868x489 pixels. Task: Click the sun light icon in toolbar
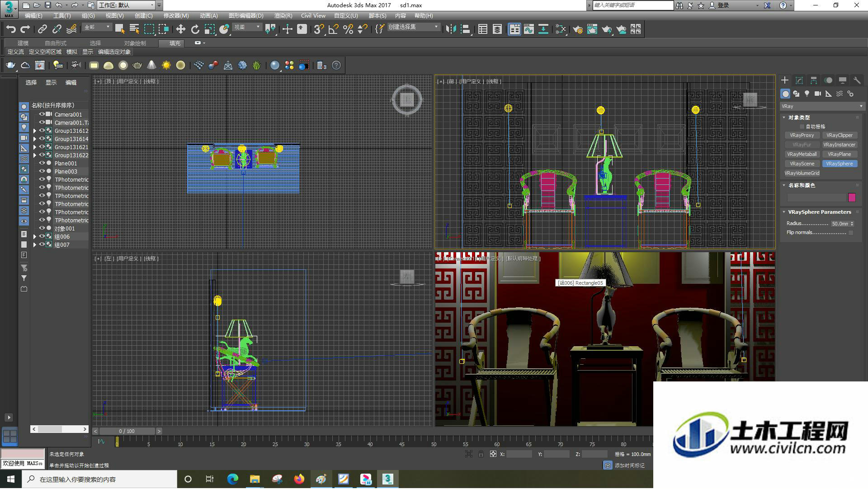(166, 66)
